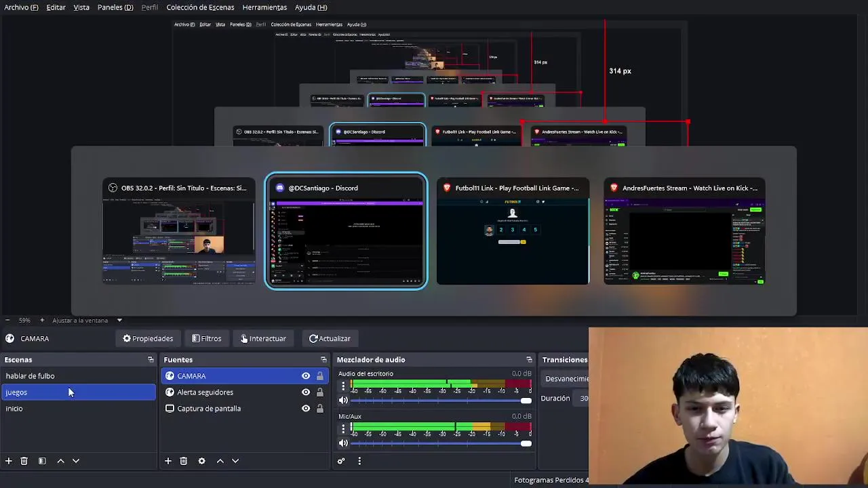This screenshot has width=868, height=488.
Task: Click the Filtros button
Action: [206, 338]
